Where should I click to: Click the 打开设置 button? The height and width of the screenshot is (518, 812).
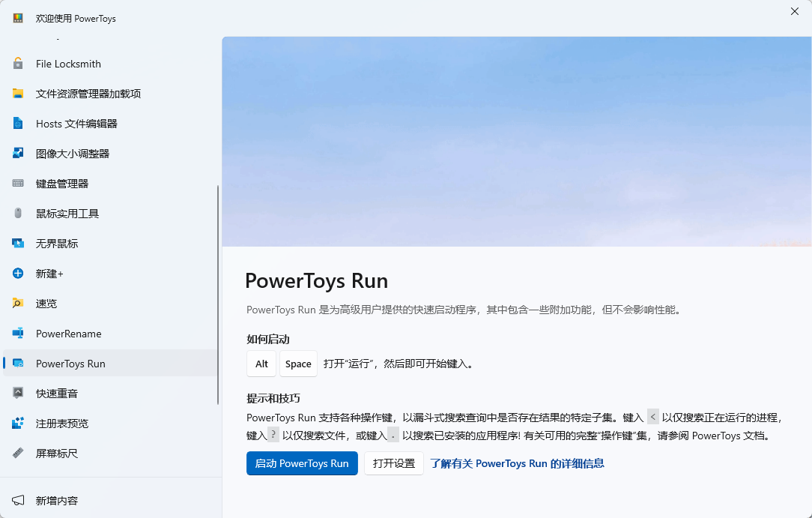(x=393, y=463)
